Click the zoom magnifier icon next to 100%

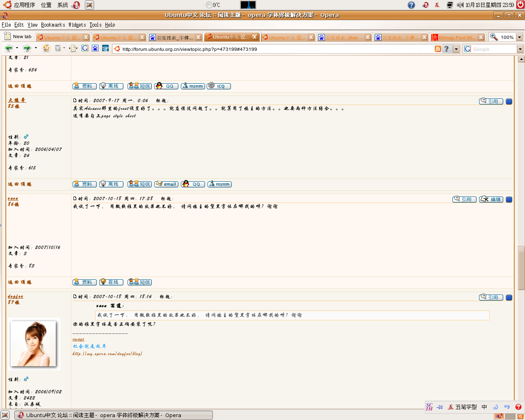point(494,37)
